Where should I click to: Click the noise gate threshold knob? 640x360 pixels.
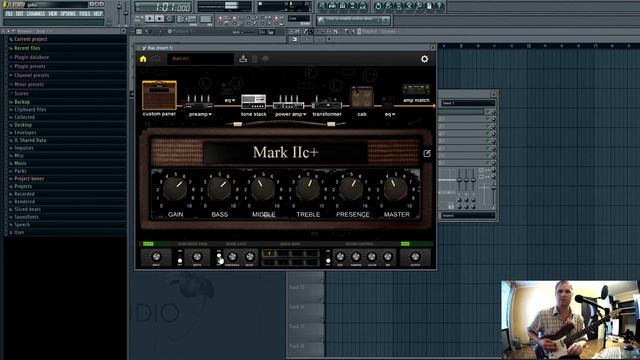[x=232, y=257]
